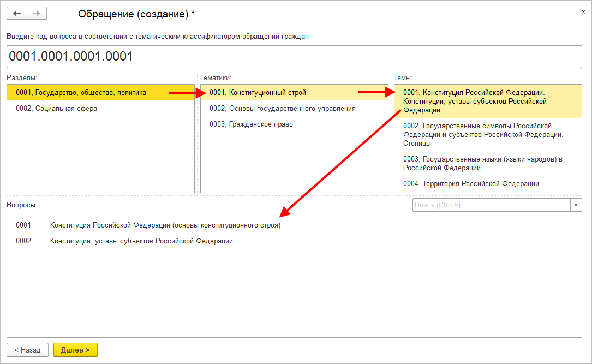Clear the search field with x icon
The height and width of the screenshot is (364, 592).
[x=576, y=205]
